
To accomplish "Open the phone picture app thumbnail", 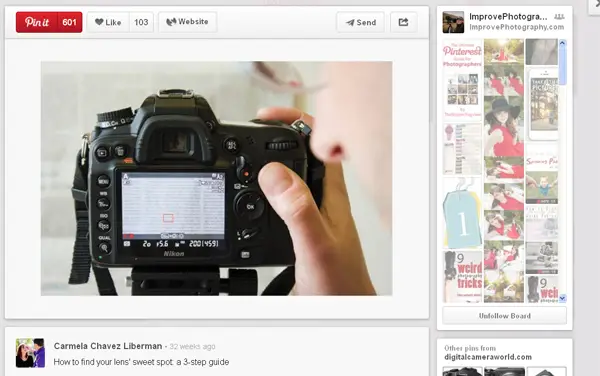I will [x=543, y=104].
